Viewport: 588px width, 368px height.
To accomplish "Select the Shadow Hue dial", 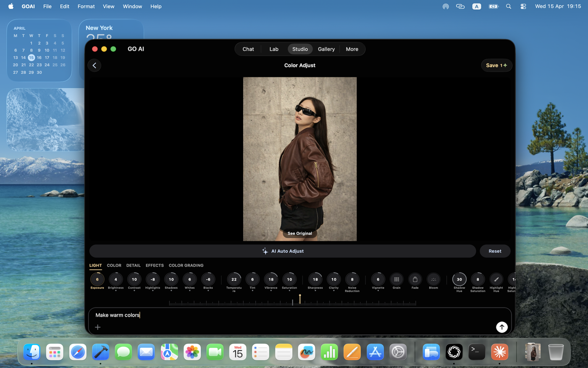I will [x=459, y=279].
